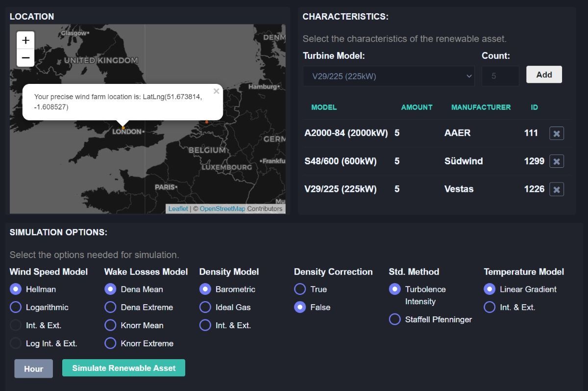Choose Int. & Ext. temperature model

click(x=490, y=307)
